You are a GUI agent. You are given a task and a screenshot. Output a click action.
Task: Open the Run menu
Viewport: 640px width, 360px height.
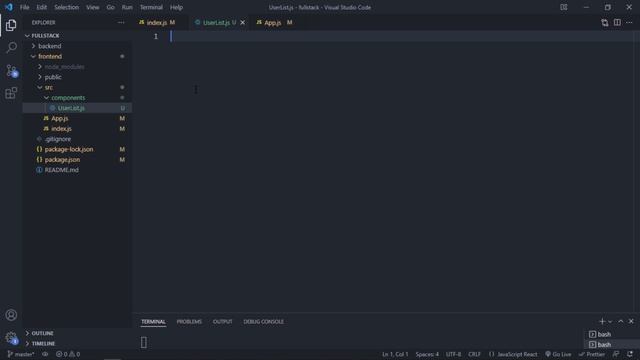(127, 7)
